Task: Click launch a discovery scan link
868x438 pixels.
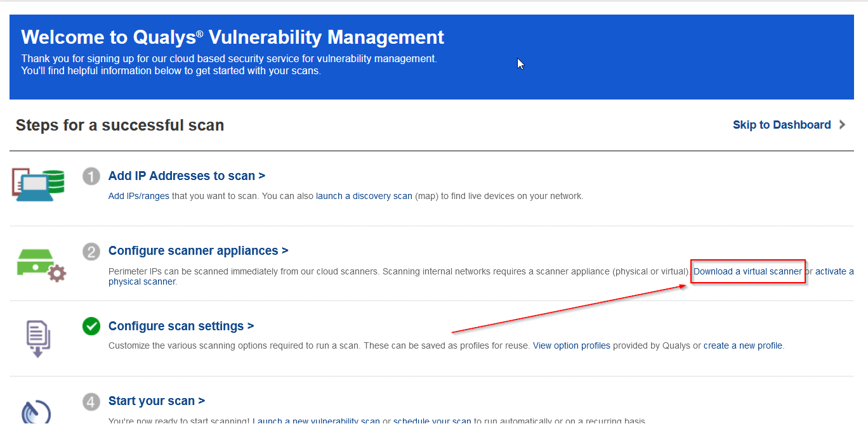Action: [x=364, y=196]
